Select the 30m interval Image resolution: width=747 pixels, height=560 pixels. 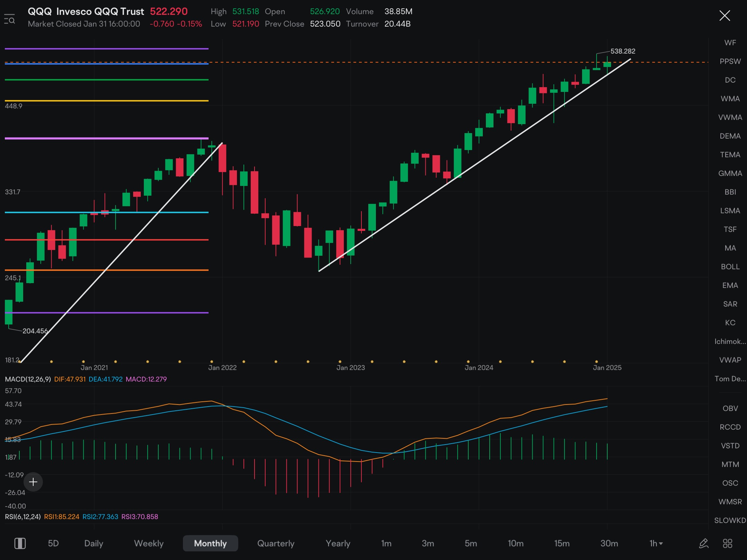click(609, 543)
